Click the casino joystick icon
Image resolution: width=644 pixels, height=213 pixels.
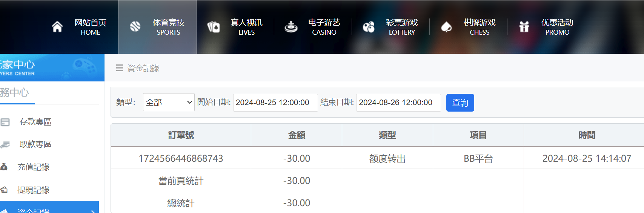coord(291,27)
